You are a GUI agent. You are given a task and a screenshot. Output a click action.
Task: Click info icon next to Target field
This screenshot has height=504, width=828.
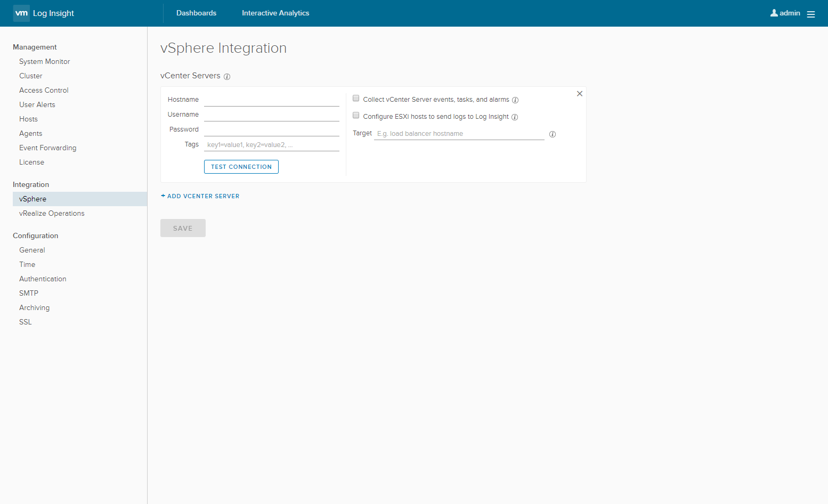(x=553, y=134)
